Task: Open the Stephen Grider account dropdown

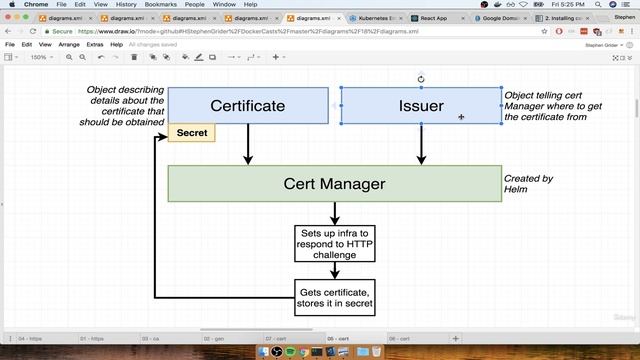Action: [x=604, y=45]
